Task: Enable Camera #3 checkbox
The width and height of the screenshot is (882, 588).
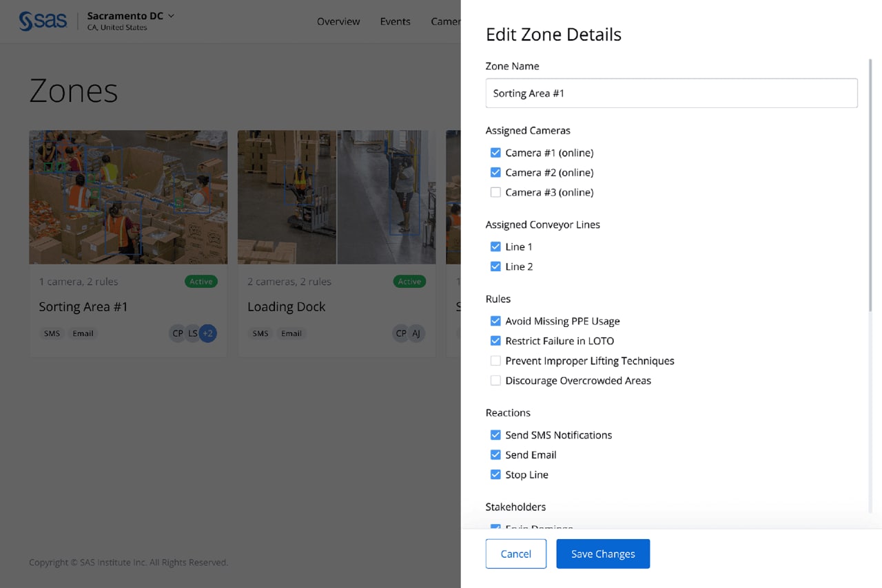Action: pyautogui.click(x=495, y=192)
